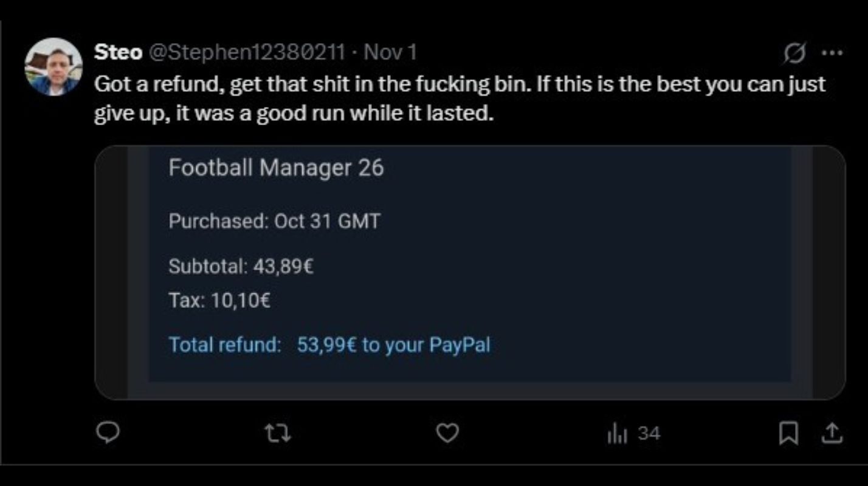Click the views bar-chart icon

[x=616, y=433]
